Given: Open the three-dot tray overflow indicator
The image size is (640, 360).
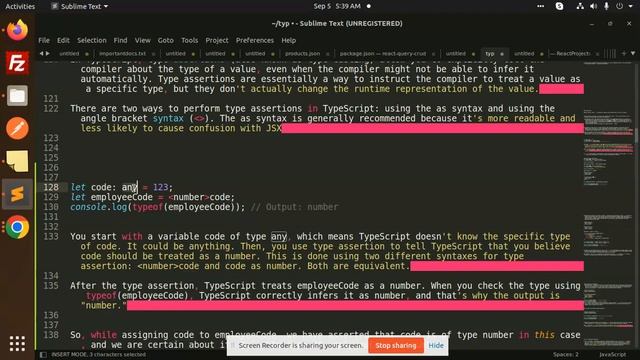Looking at the screenshot, I should tap(540, 6).
